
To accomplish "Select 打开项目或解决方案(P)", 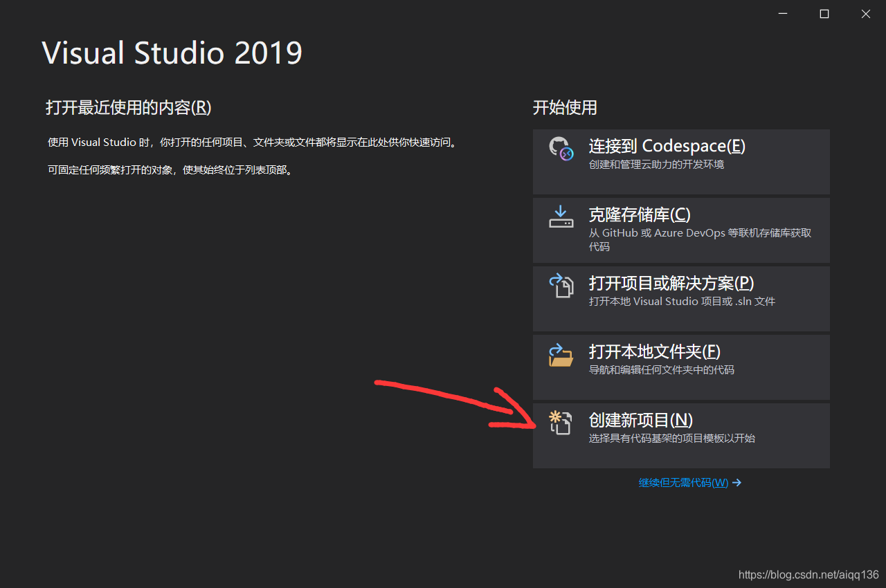I will (x=681, y=298).
